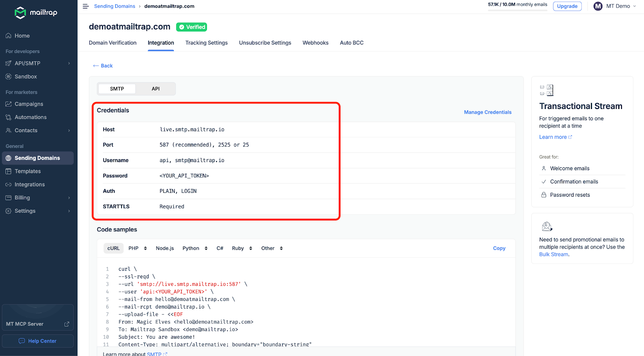
Task: Click the monthly emails usage progress bar
Action: (518, 10)
